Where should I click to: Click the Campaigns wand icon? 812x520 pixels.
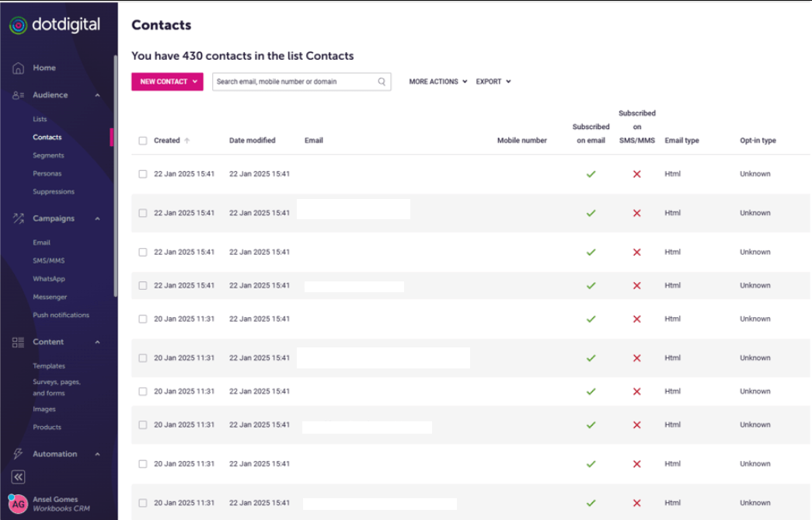point(18,219)
